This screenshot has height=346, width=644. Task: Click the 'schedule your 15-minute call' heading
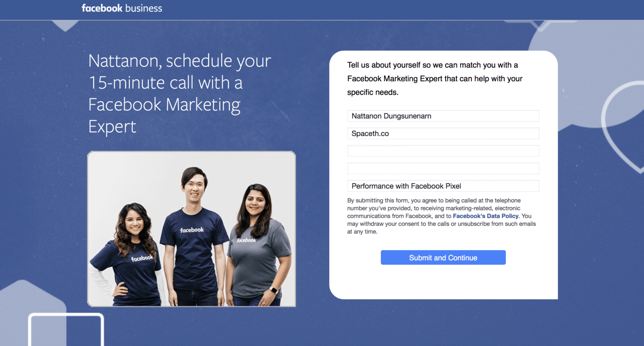coord(179,93)
